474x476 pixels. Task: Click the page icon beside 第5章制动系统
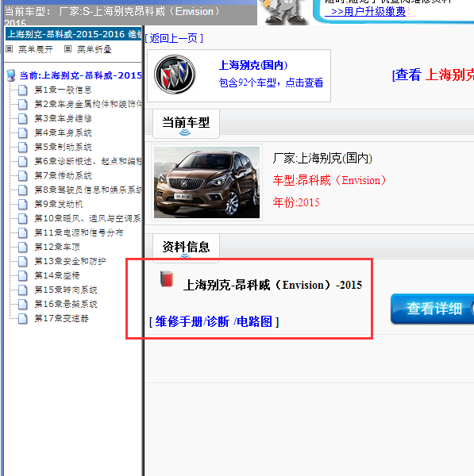coord(23,148)
